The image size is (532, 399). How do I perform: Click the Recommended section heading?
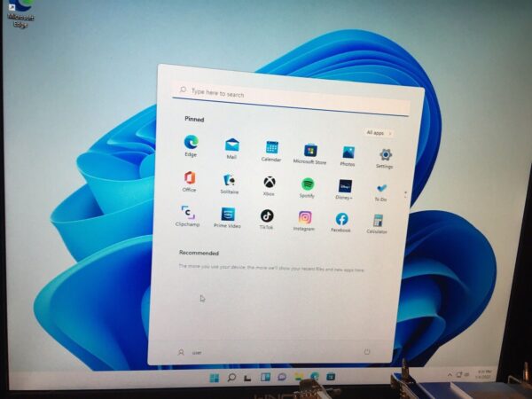click(x=199, y=253)
